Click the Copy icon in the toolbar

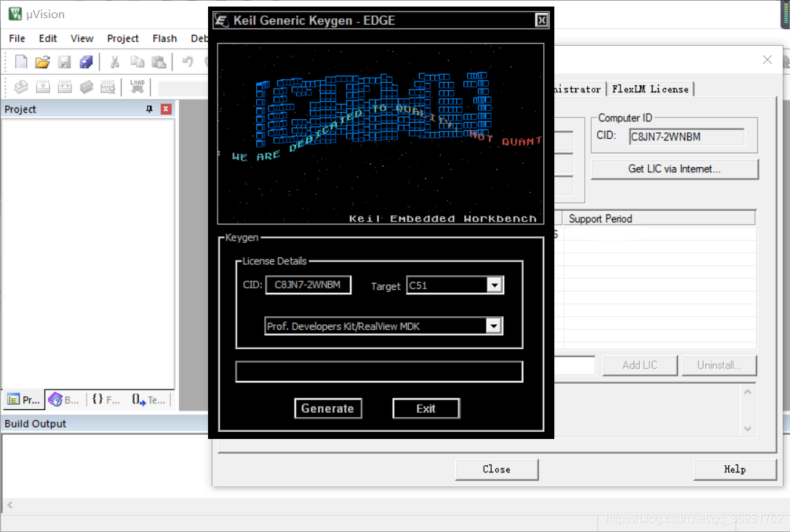pos(137,62)
